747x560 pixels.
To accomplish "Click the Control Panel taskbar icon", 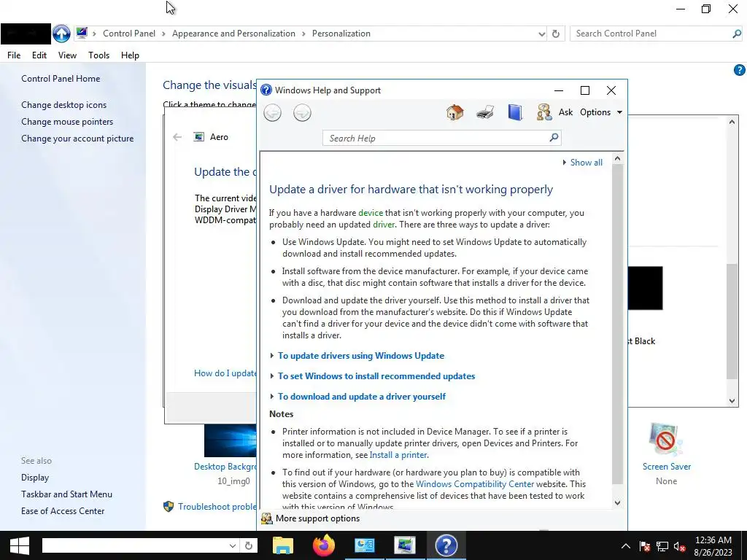I will (365, 545).
